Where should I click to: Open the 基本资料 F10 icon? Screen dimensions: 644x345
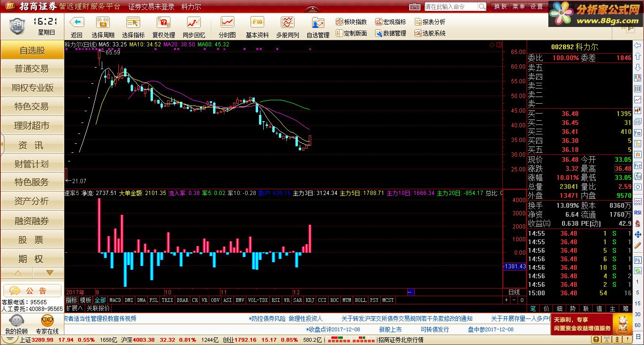(x=257, y=22)
